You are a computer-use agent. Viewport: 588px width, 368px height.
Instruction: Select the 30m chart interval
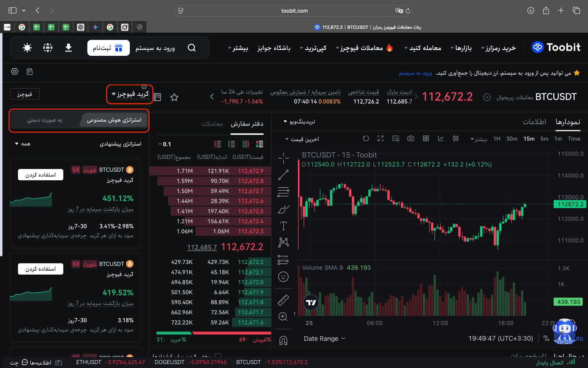512,139
